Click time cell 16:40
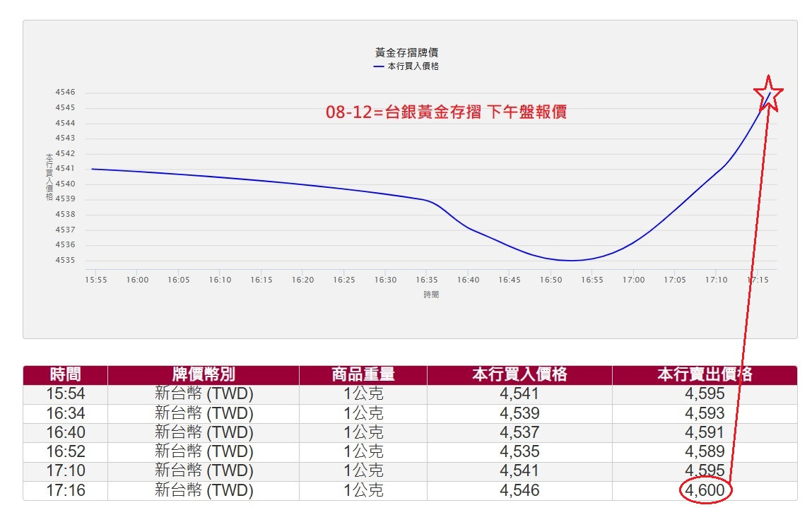Viewport: 812px width, 510px height. click(66, 432)
